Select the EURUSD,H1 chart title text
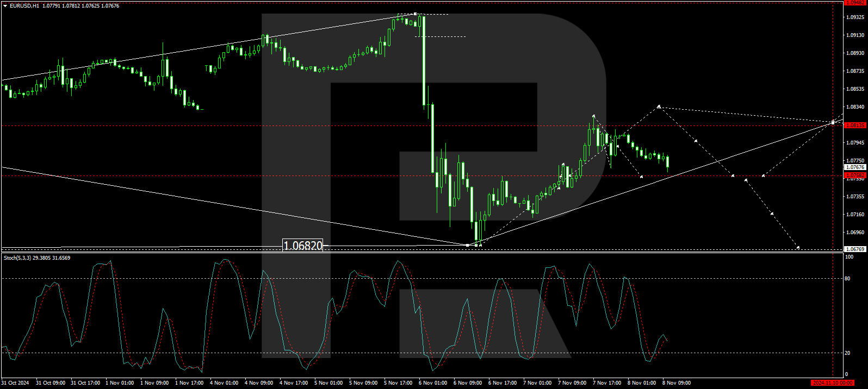 [24, 6]
